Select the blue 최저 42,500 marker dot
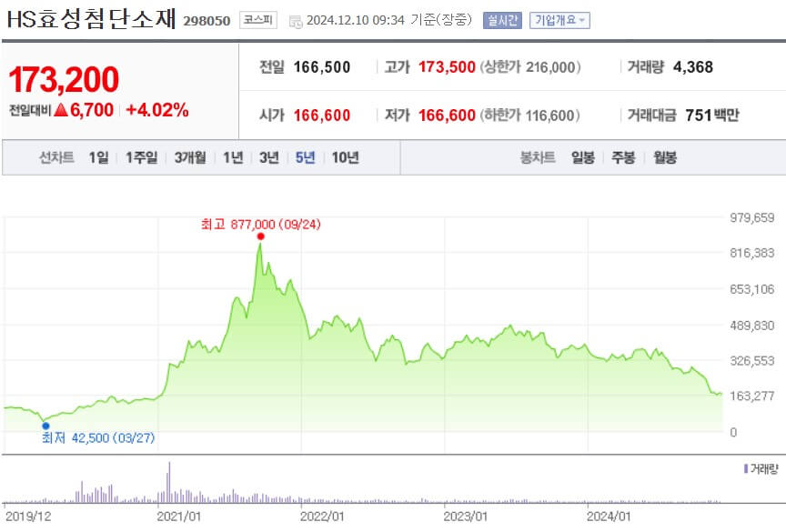Screen dimensions: 786x532 pyautogui.click(x=44, y=424)
